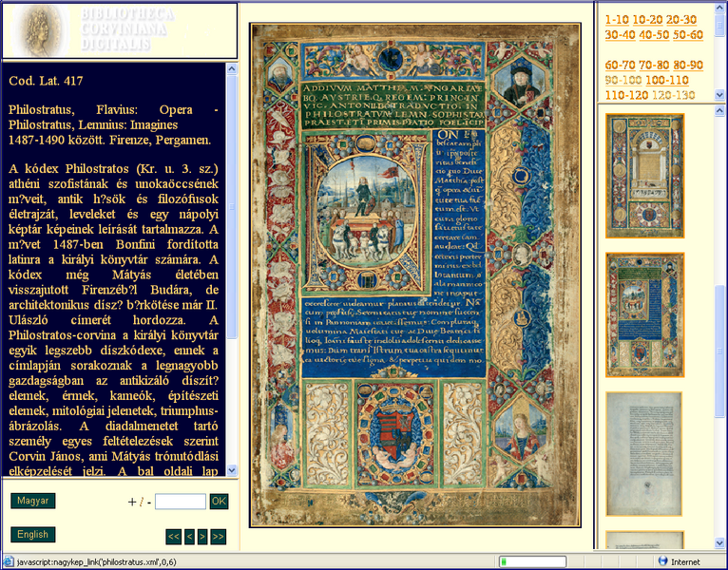Image resolution: width=728 pixels, height=570 pixels.
Task: Go to next page with > button
Action: [x=202, y=537]
